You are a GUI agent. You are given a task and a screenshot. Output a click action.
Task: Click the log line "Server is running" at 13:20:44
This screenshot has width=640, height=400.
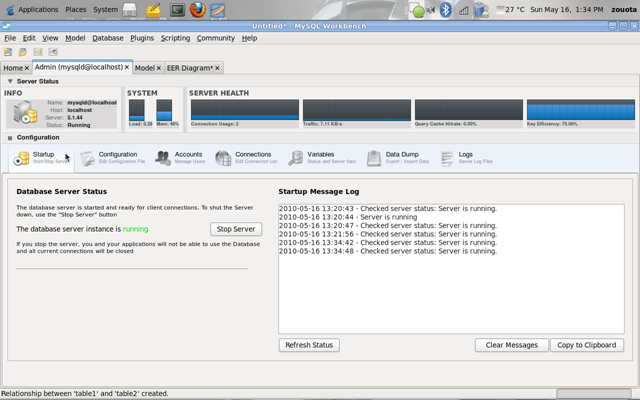point(348,217)
